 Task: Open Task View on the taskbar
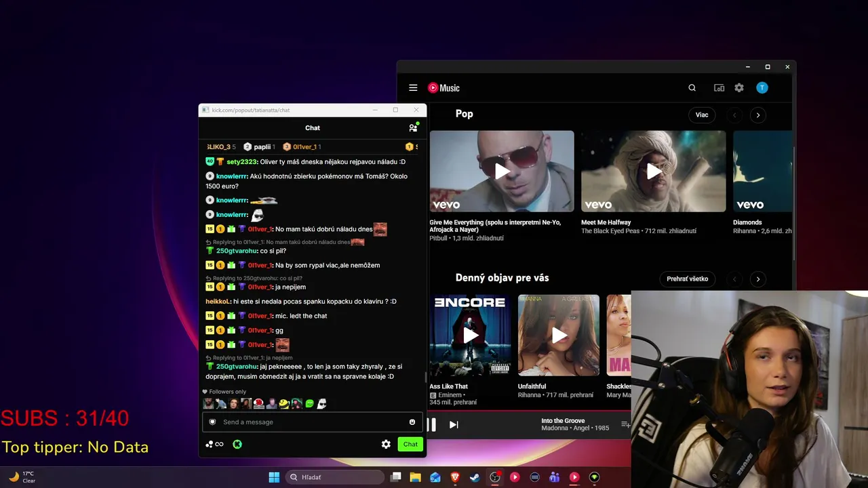(396, 477)
